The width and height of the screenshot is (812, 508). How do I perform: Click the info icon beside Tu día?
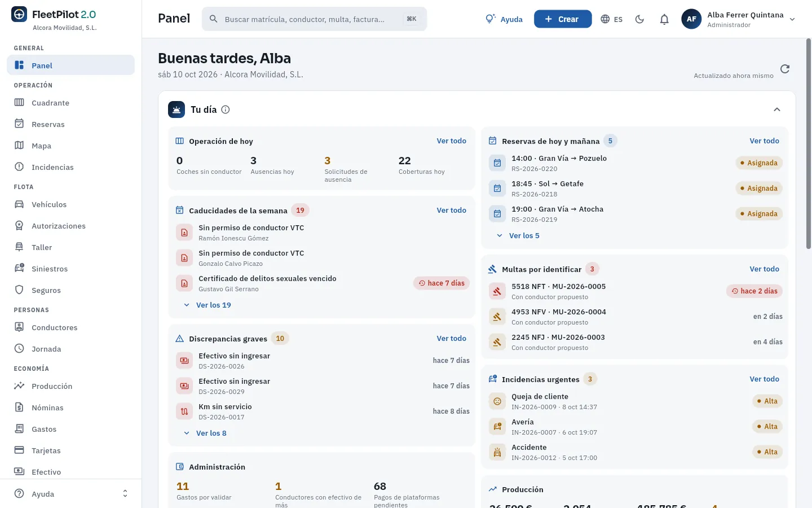(226, 110)
